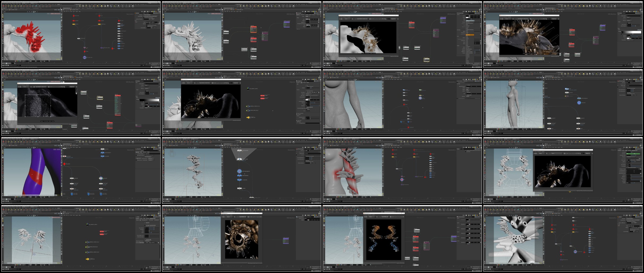This screenshot has height=273, width=644.
Task: Open frame with dark close-up crystal spike render
Action: coord(563,34)
